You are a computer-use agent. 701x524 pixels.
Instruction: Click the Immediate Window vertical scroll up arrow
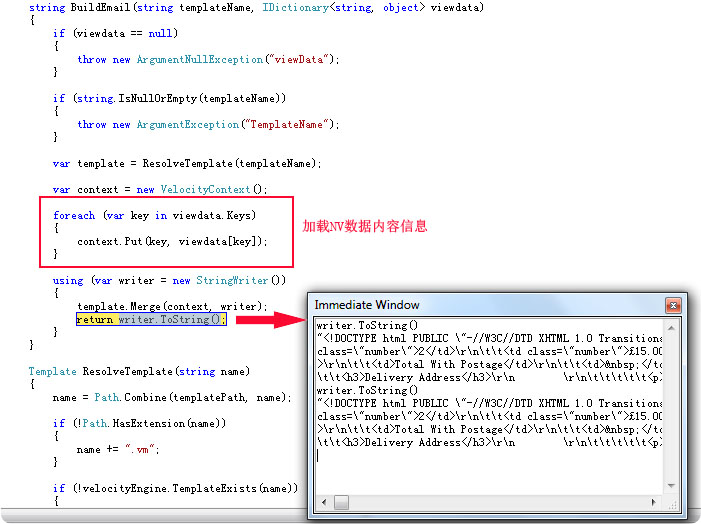[671, 328]
